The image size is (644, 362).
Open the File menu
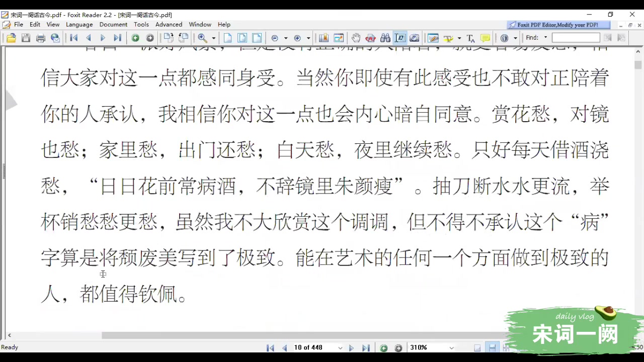(x=19, y=24)
